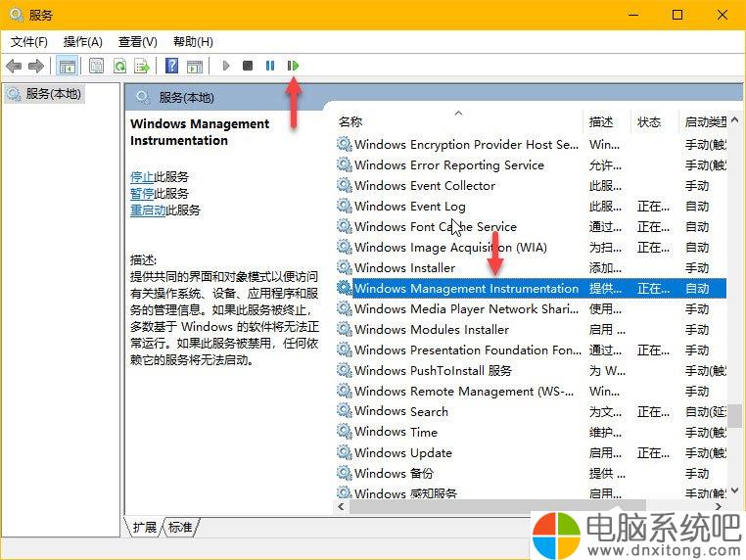Select Windows 备份 row
Viewport: 746px width, 560px height.
[531, 473]
